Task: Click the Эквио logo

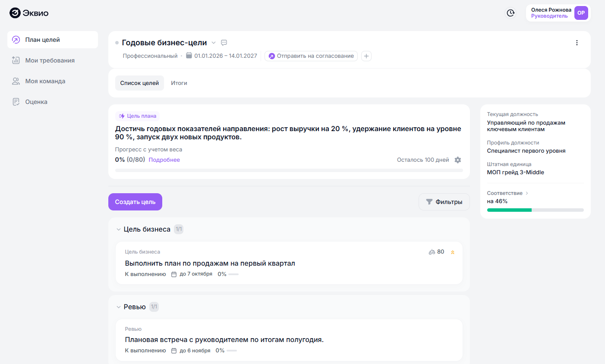Action: click(29, 13)
